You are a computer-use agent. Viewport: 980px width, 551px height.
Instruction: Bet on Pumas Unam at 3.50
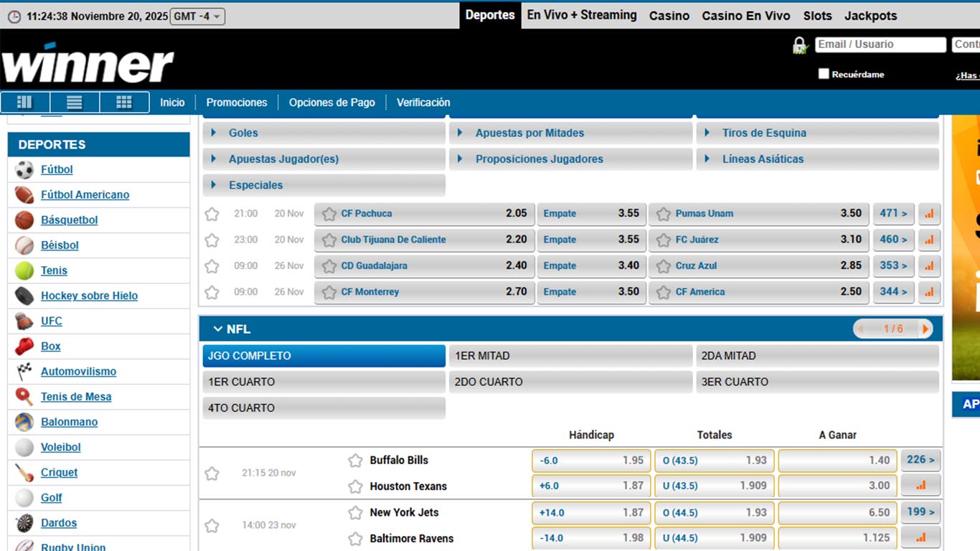pyautogui.click(x=758, y=214)
